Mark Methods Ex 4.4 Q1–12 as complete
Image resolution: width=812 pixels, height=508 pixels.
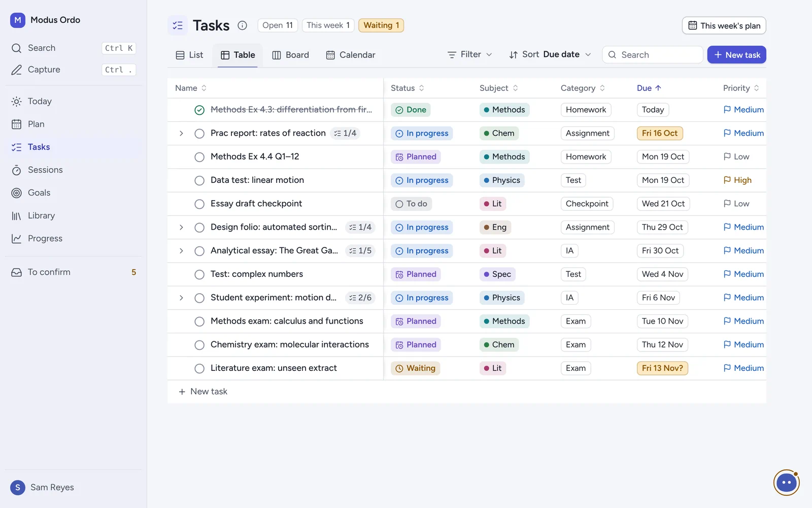click(199, 157)
